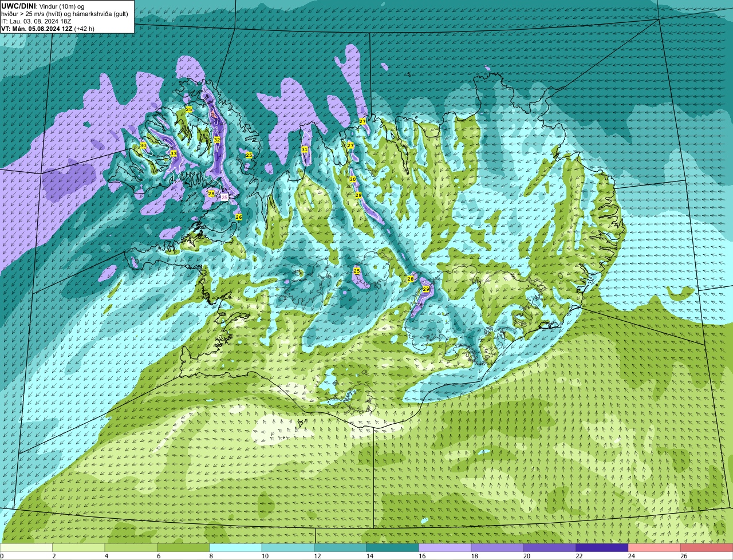Select the 20–22 m/s violet legend swatch
Screen dimensions: 733x560
[550, 547]
